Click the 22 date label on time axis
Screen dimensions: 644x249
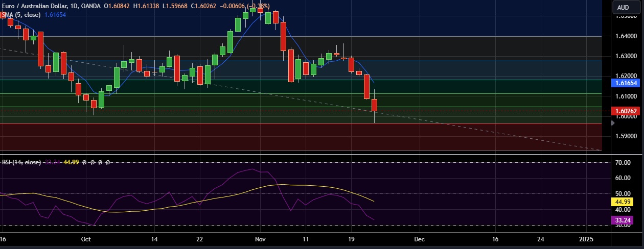coord(200,239)
